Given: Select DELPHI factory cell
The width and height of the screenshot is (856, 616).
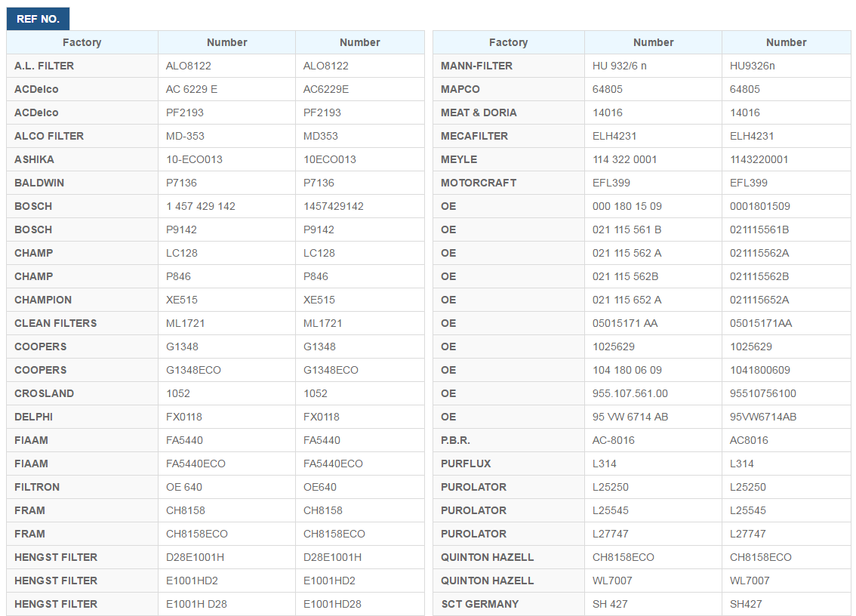Looking at the screenshot, I should click(82, 417).
